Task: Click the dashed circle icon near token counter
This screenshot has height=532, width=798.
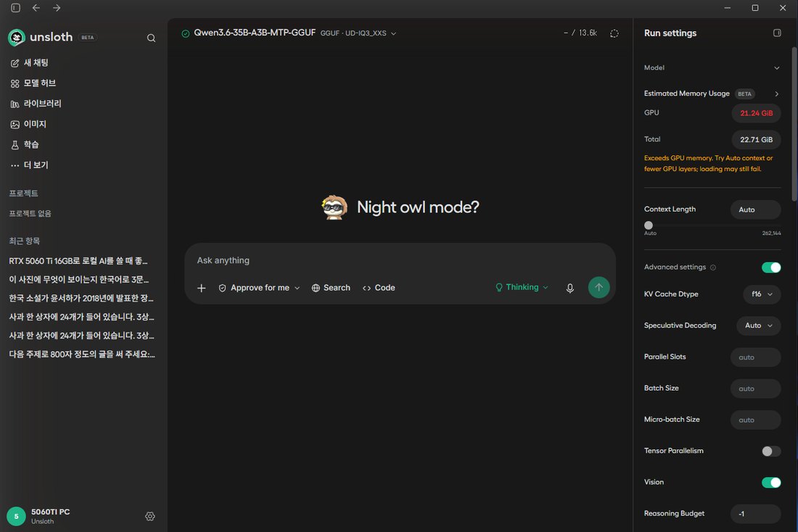Action: click(614, 33)
